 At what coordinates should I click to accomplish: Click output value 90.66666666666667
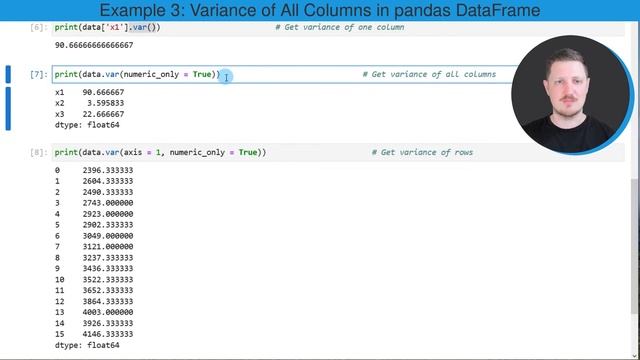click(x=94, y=45)
